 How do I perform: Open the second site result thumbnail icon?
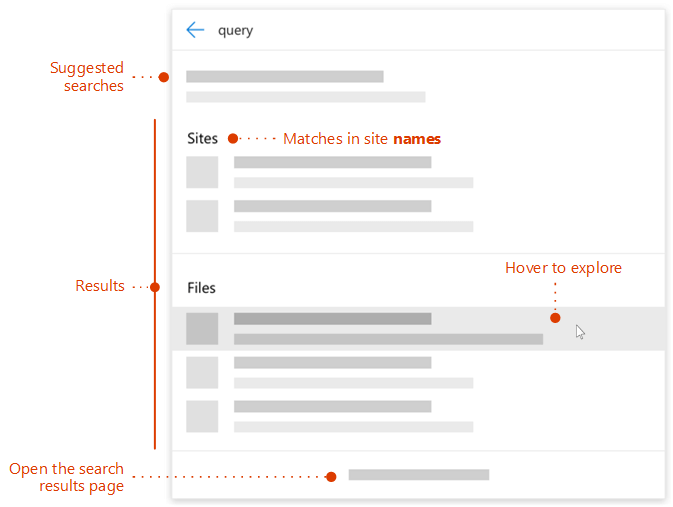[x=202, y=216]
